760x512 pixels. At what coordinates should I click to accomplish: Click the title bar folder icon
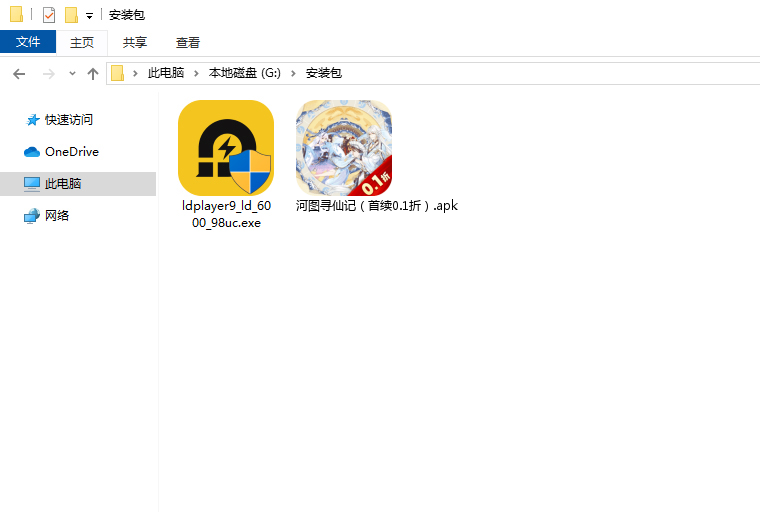tap(16, 15)
